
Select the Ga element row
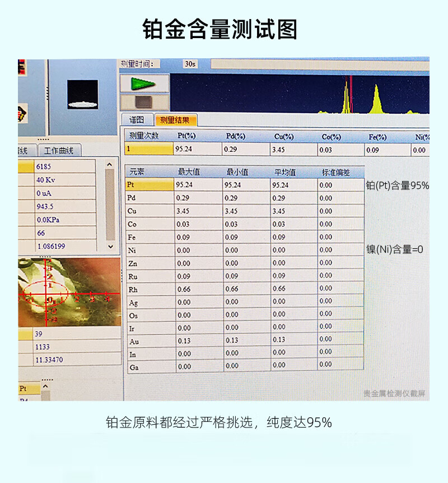(245, 366)
